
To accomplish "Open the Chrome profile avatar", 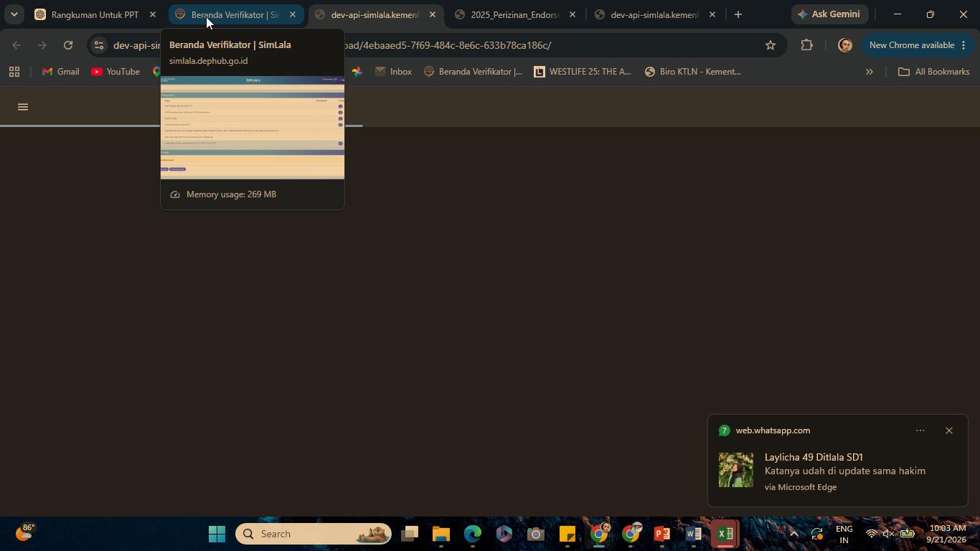I will coord(845,45).
